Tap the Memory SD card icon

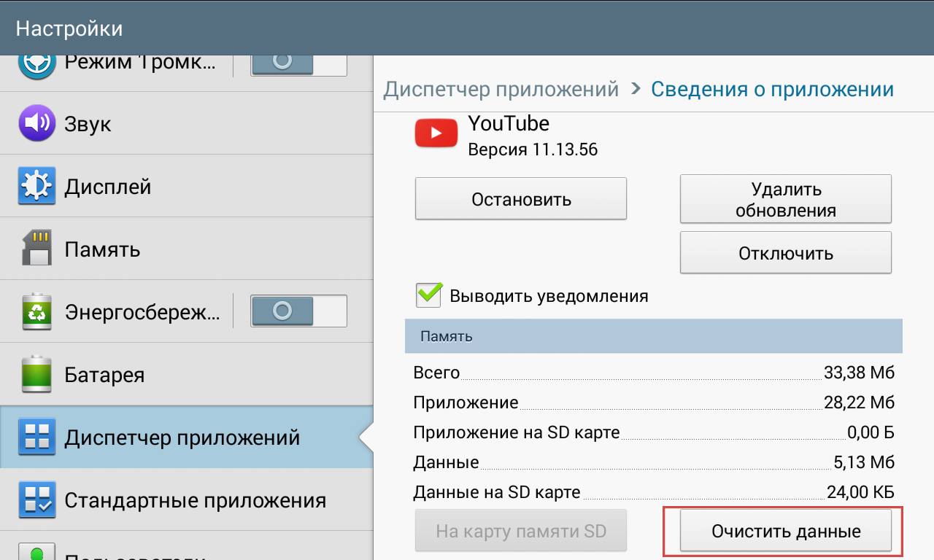point(36,249)
